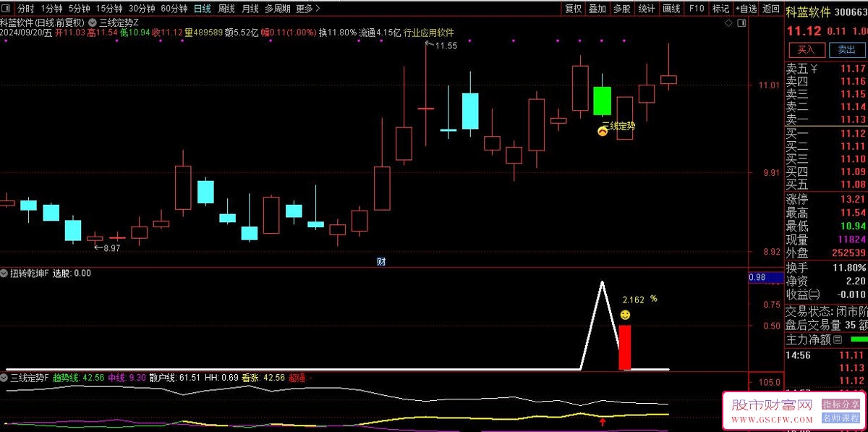Select the 60分钟 period tab
The width and height of the screenshot is (868, 432).
(174, 9)
